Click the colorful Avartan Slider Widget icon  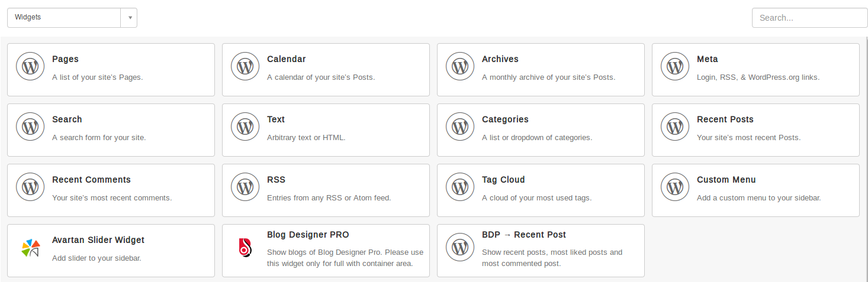31,248
